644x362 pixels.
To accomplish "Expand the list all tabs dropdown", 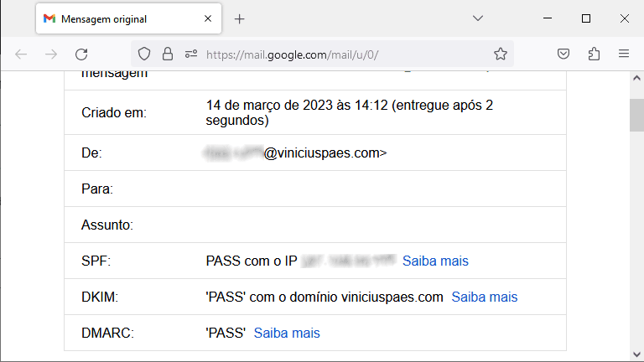I will [x=478, y=18].
